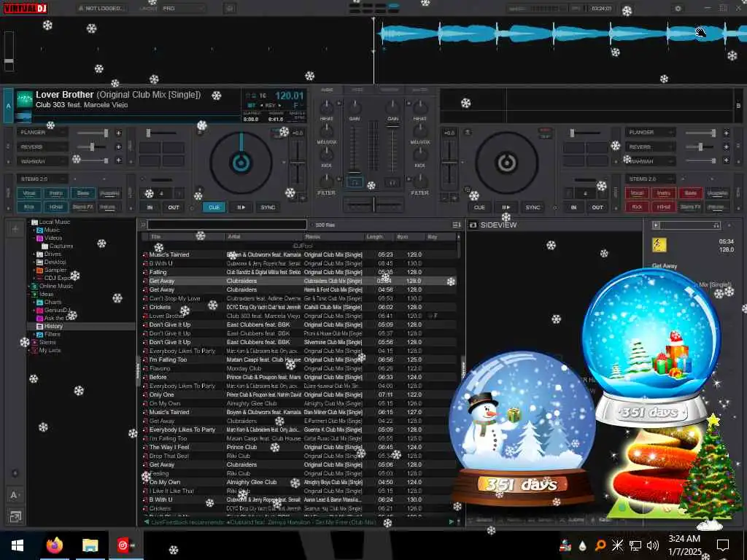Screen dimensions: 747x560
Task: Open the Flanger effect dropdown on right deck
Action: pos(650,133)
